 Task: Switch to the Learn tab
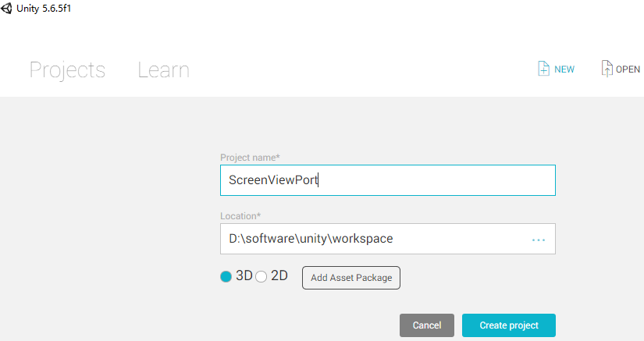163,69
